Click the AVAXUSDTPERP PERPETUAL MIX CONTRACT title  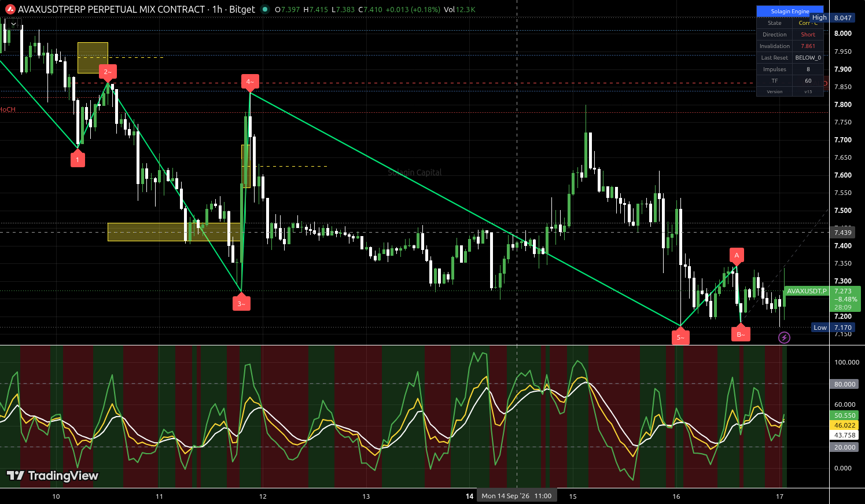111,9
